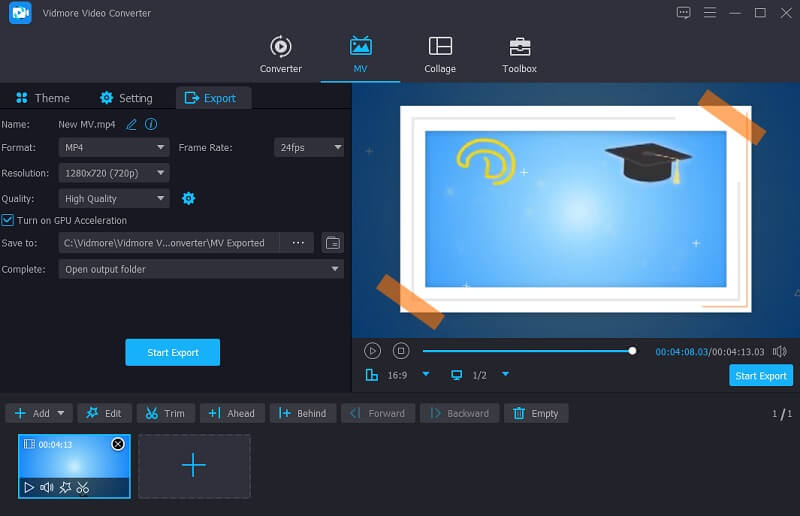The height and width of the screenshot is (516, 800).
Task: Click the scissors icon on the clip thumbnail
Action: 83,488
